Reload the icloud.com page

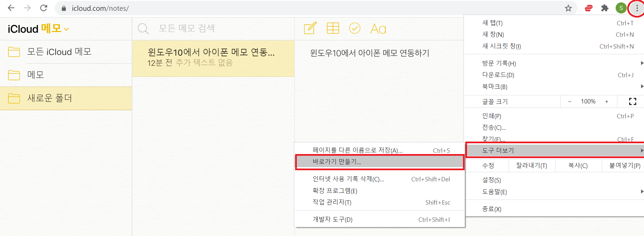[44, 8]
